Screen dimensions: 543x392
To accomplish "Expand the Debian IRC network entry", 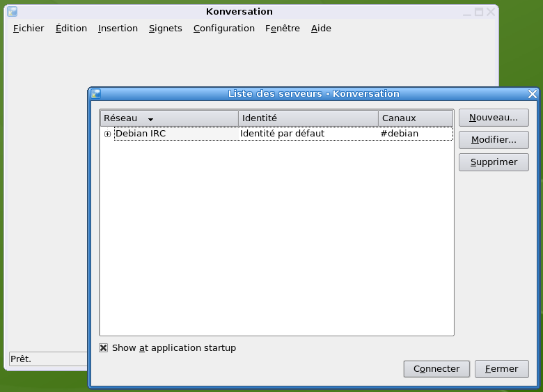I will (107, 134).
